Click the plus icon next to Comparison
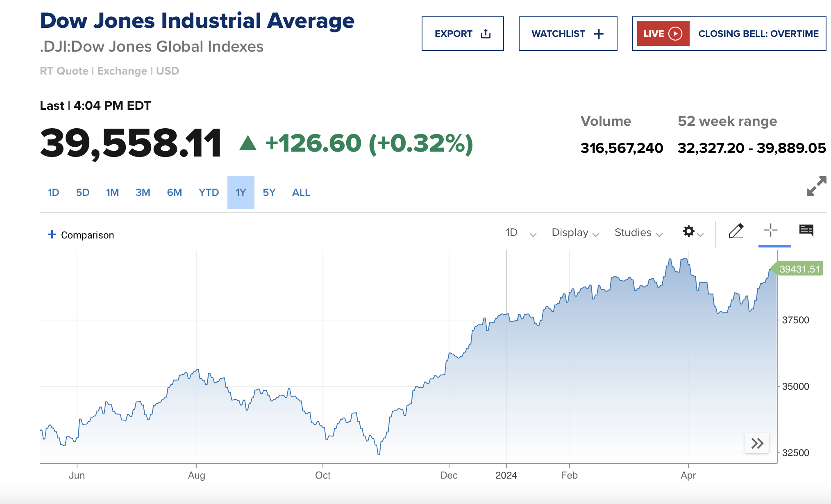 (x=52, y=234)
